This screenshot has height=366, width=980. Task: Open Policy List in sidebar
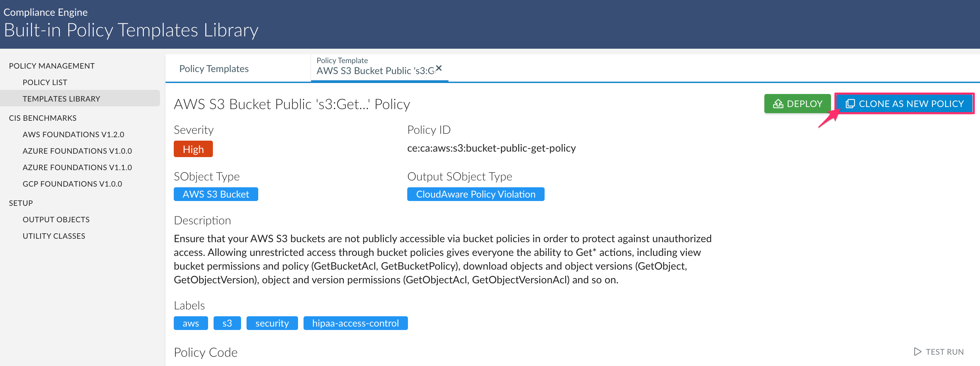pyautogui.click(x=45, y=82)
